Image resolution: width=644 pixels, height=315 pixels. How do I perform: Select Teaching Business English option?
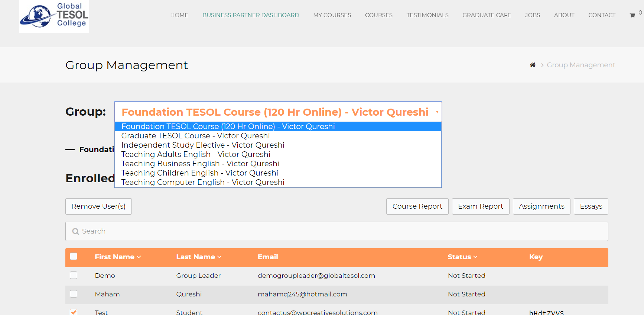tap(200, 164)
